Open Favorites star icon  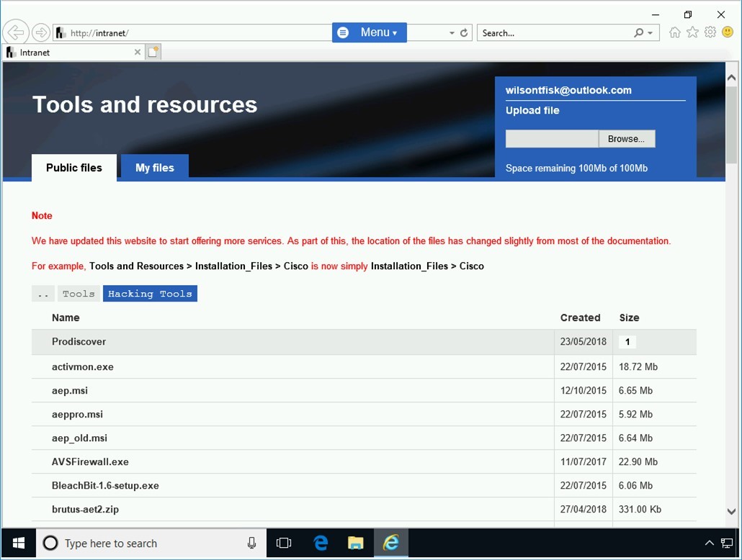(692, 32)
